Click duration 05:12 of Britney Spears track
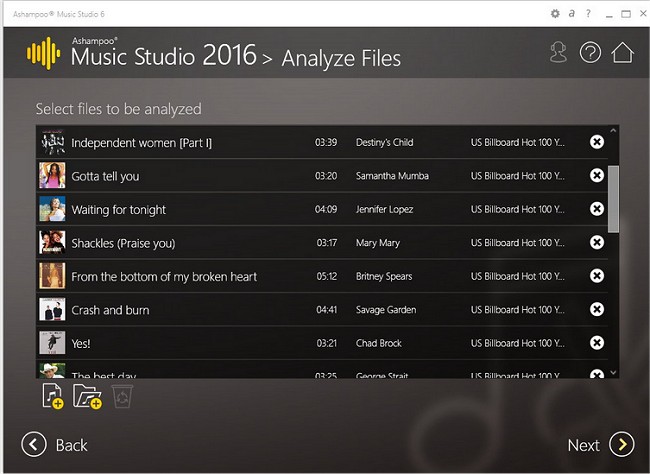Screen dimensions: 650x474 [x=327, y=276]
